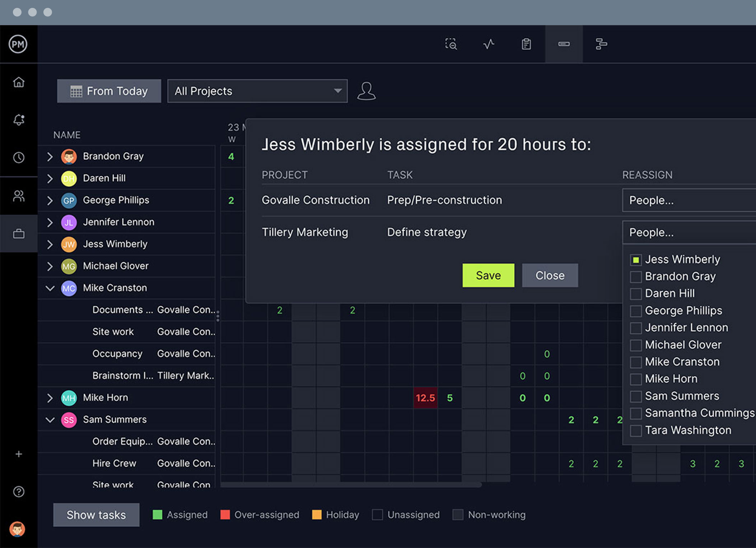
Task: Open the clipboard tasks view in the toolbar
Action: [526, 44]
